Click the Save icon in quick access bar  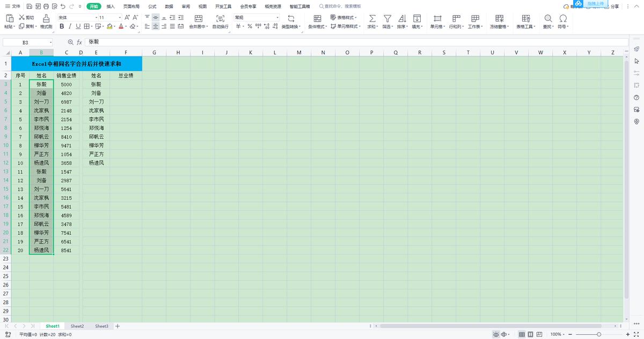[28, 6]
